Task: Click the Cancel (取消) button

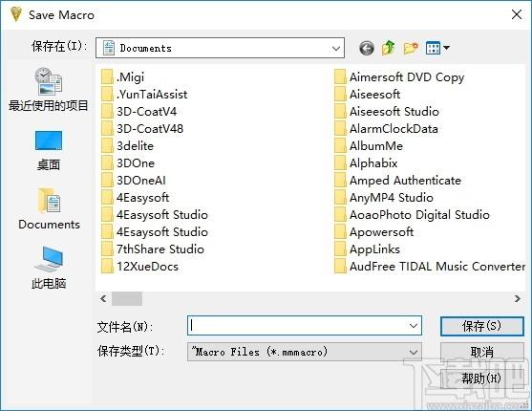Action: [x=481, y=352]
